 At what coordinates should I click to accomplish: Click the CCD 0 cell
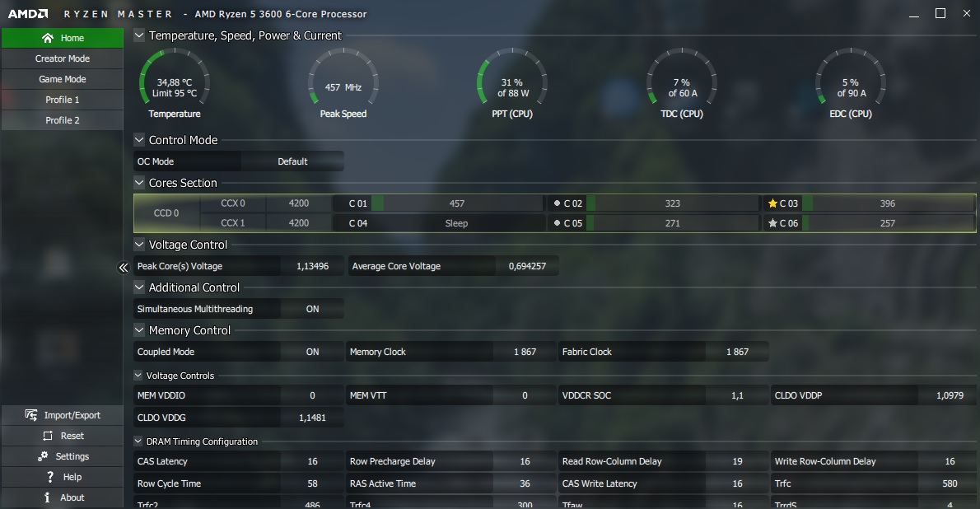(x=167, y=213)
